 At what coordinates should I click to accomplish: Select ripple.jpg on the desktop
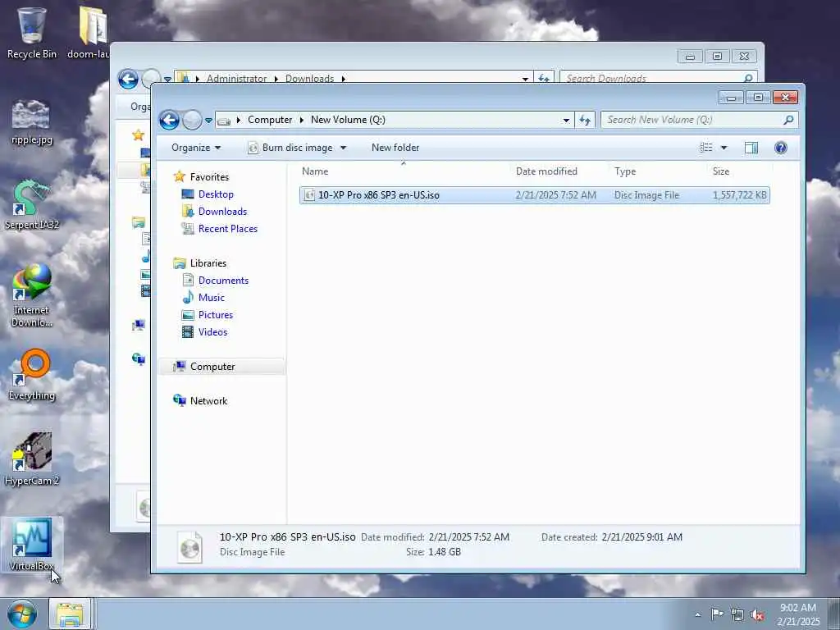(x=32, y=122)
